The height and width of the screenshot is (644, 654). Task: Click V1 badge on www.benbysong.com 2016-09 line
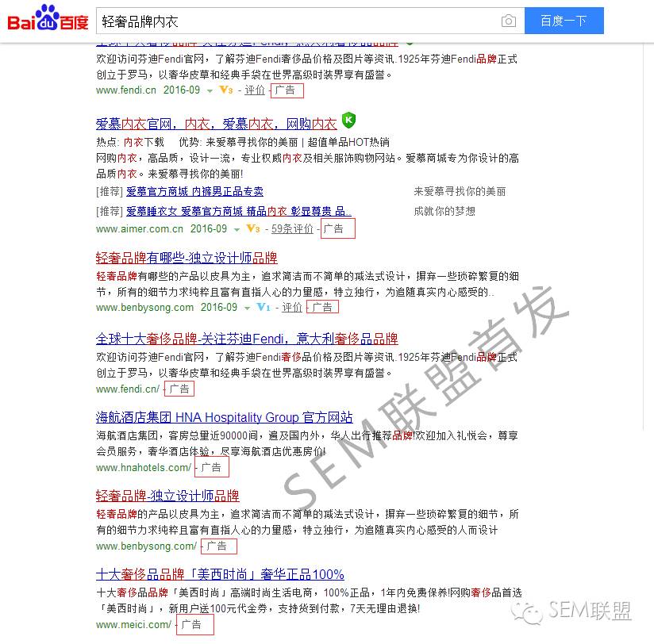[x=264, y=307]
